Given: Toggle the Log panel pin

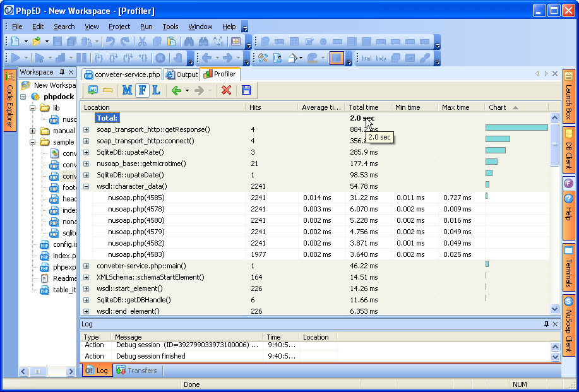Looking at the screenshot, I should (546, 324).
